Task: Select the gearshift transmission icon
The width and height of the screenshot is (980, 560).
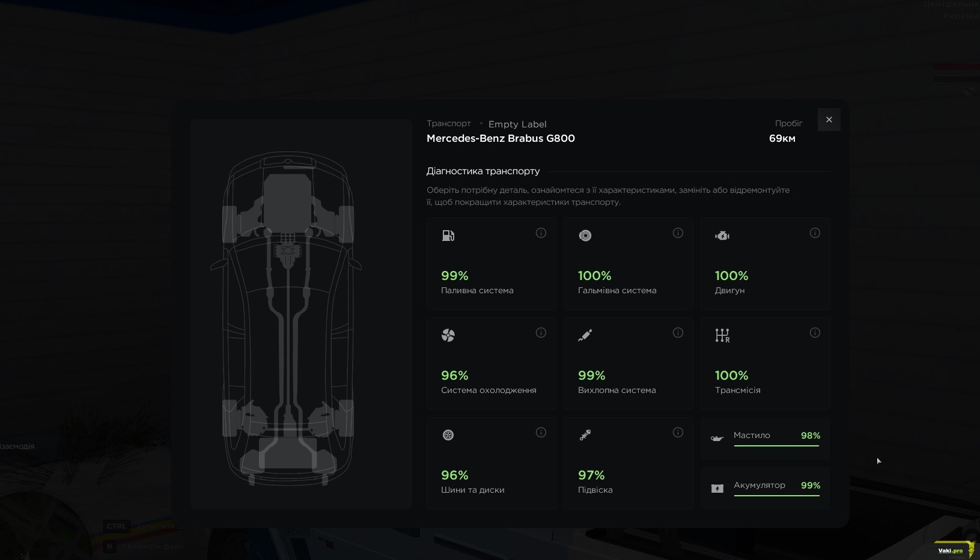Action: tap(722, 335)
